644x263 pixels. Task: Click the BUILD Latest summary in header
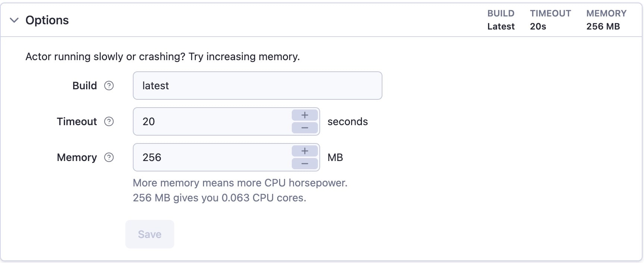[x=501, y=20]
